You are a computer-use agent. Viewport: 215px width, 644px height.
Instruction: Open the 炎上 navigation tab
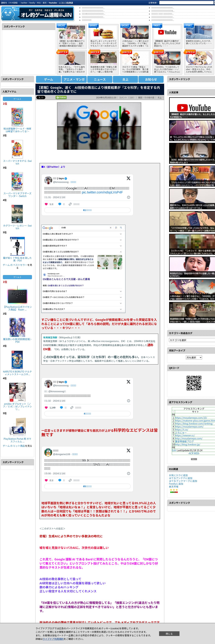point(125,79)
